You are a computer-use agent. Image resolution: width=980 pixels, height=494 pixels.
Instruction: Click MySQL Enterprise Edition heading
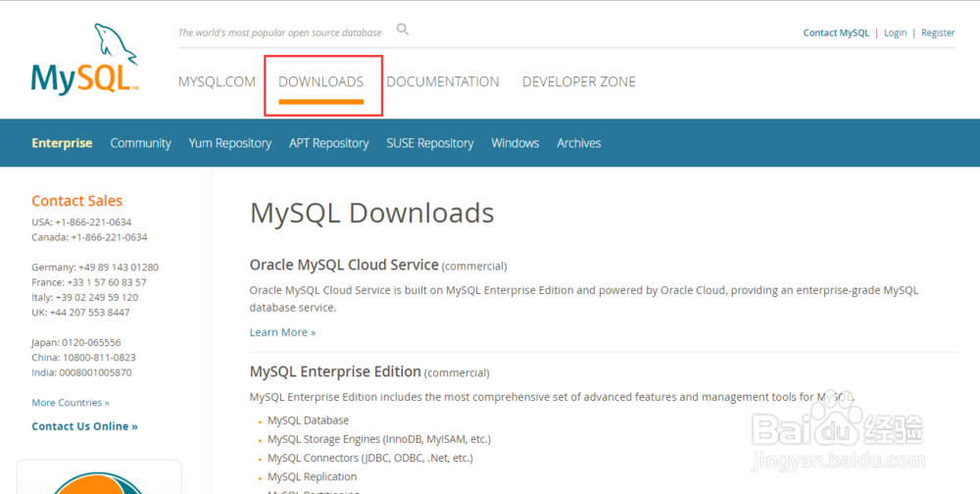click(x=335, y=371)
